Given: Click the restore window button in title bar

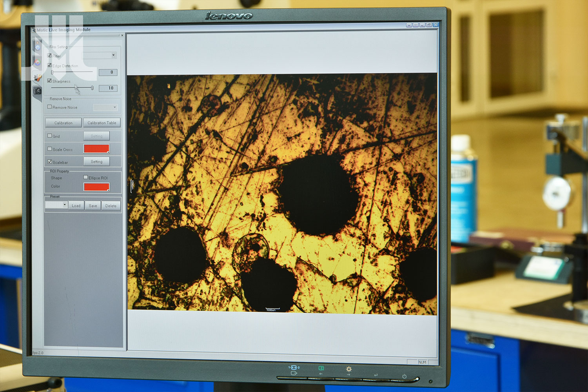Looking at the screenshot, I should pyautogui.click(x=429, y=25).
